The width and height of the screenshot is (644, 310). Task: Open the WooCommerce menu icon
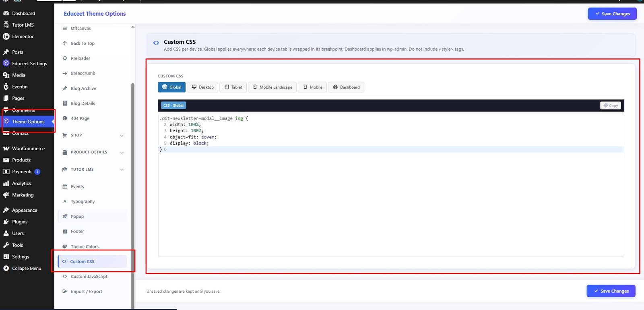pyautogui.click(x=6, y=149)
